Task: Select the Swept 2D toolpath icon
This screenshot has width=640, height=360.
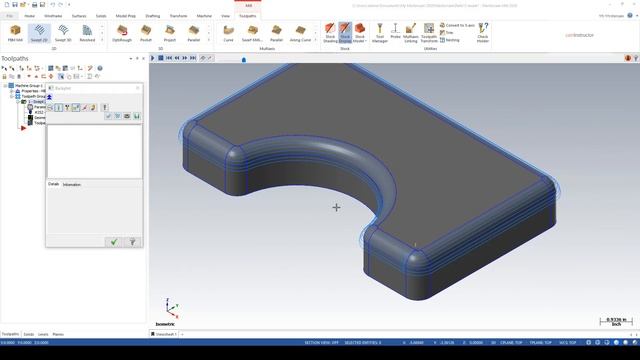Action: pyautogui.click(x=39, y=33)
